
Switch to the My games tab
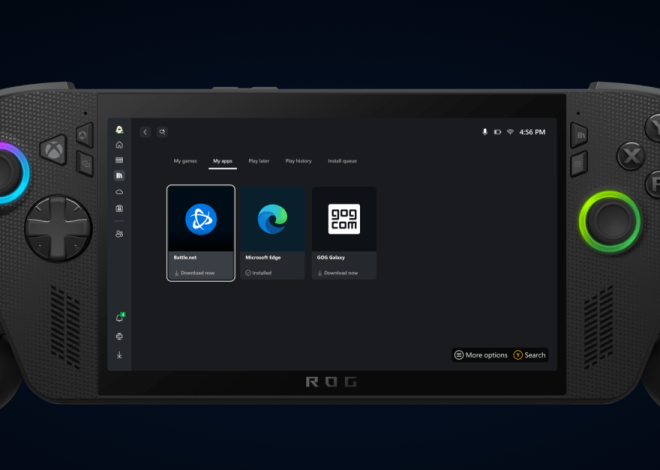coord(185,161)
